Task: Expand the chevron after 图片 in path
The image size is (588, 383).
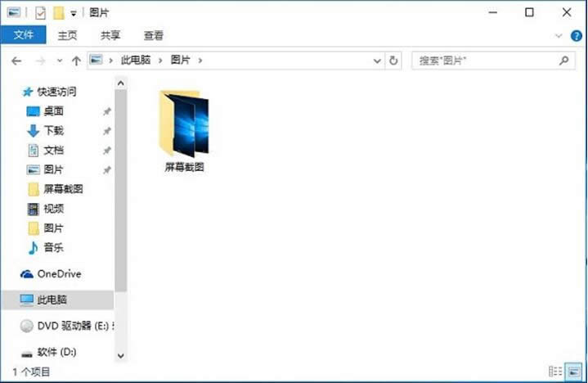Action: pos(200,61)
